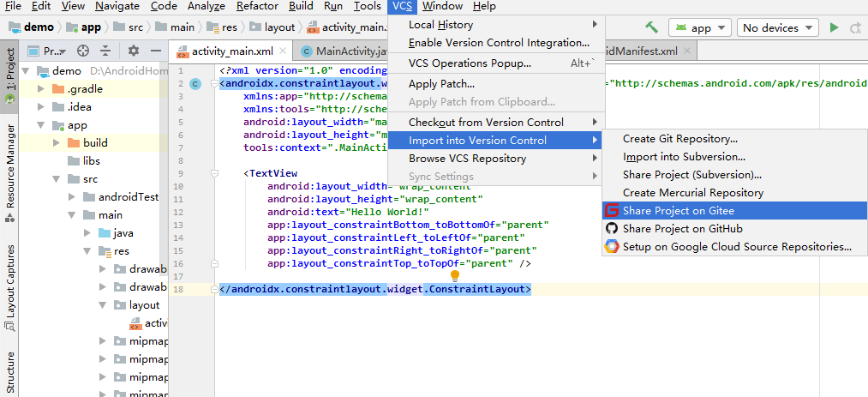Switch to the MainActivity.java tab
Viewport: 868px width, 397px height.
pos(342,51)
